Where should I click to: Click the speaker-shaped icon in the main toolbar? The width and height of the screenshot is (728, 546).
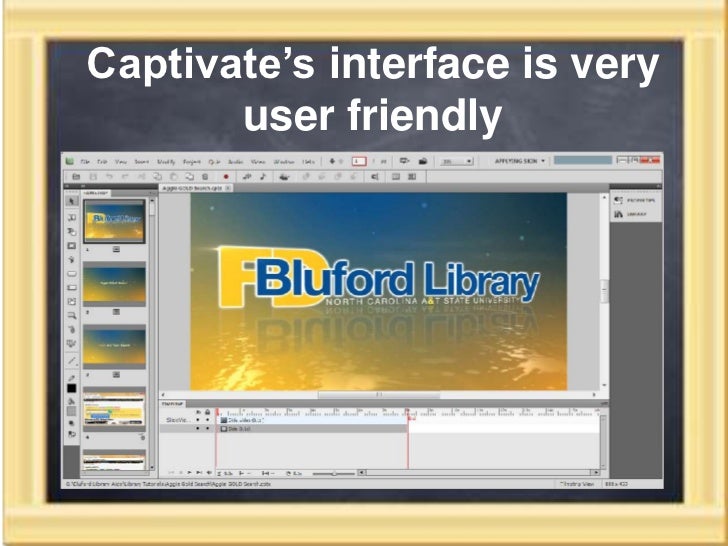[x=375, y=176]
